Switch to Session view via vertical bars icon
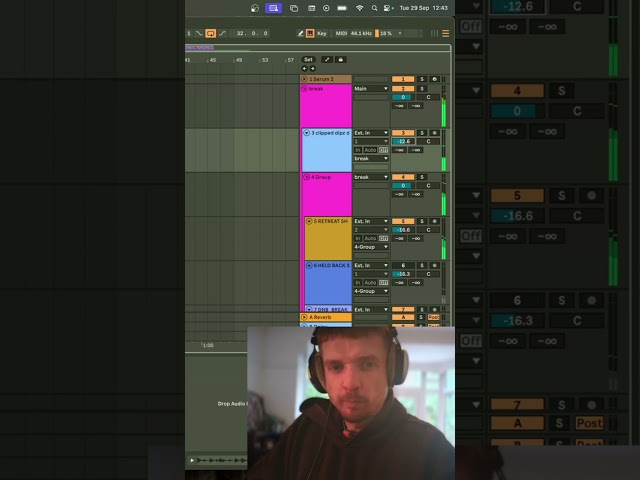 [x=435, y=33]
